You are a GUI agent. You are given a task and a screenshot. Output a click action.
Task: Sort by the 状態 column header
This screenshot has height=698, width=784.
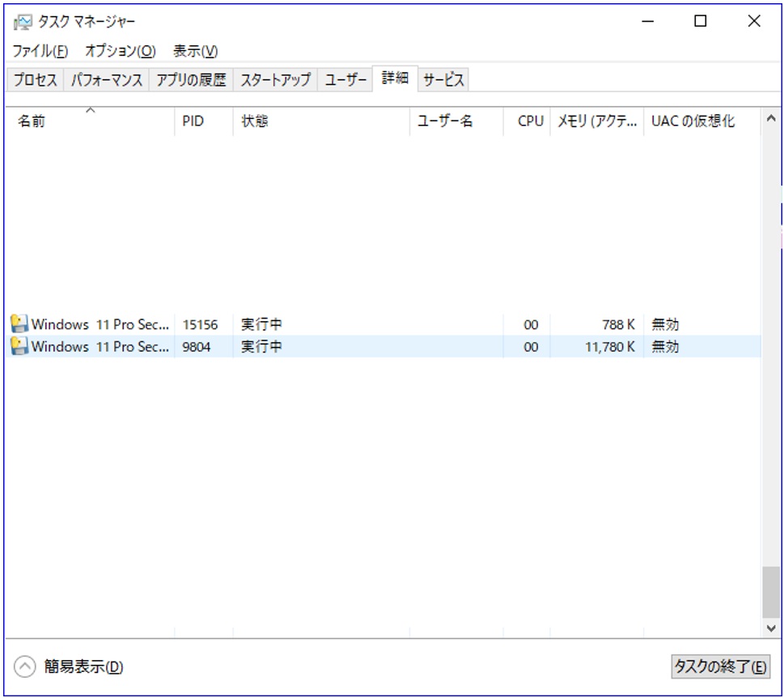point(321,121)
